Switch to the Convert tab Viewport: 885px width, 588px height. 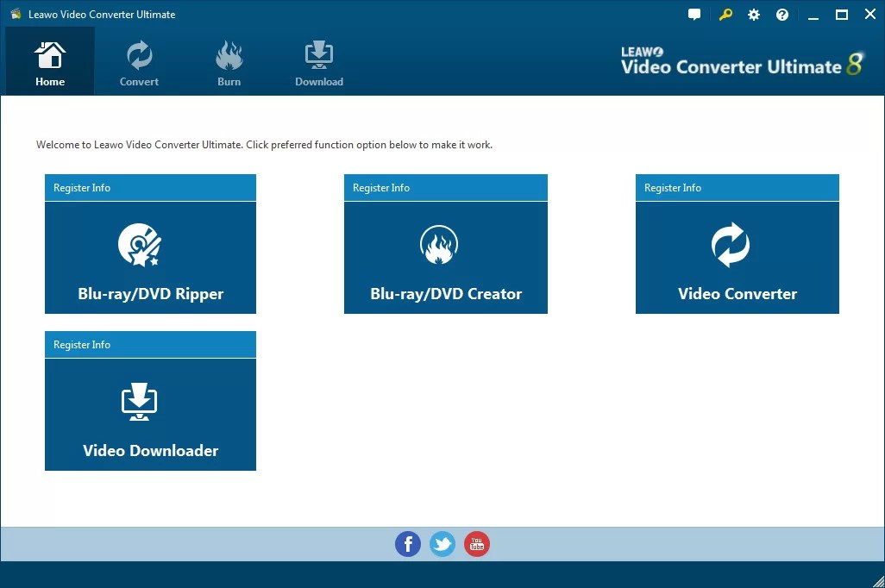pyautogui.click(x=139, y=60)
